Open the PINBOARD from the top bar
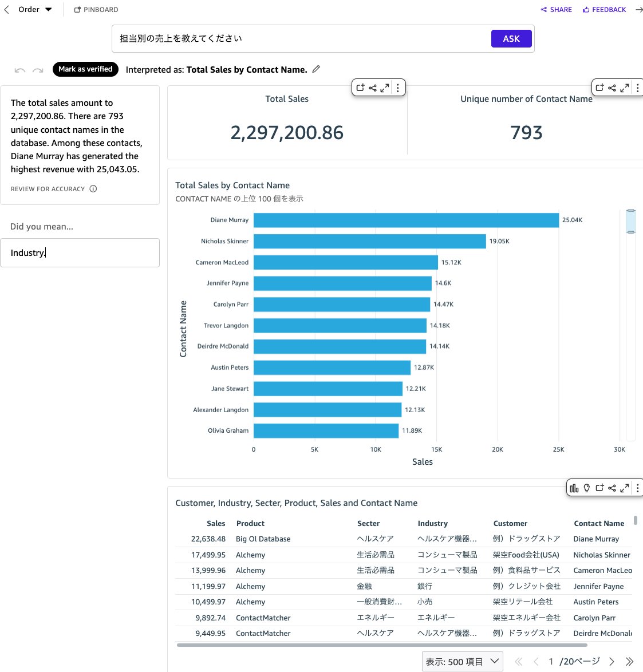643x672 pixels. coord(96,9)
